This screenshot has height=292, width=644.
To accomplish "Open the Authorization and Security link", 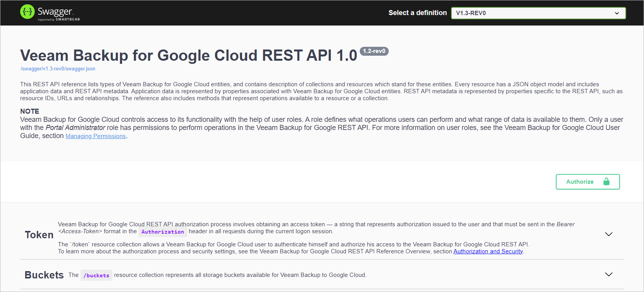I will coord(488,251).
